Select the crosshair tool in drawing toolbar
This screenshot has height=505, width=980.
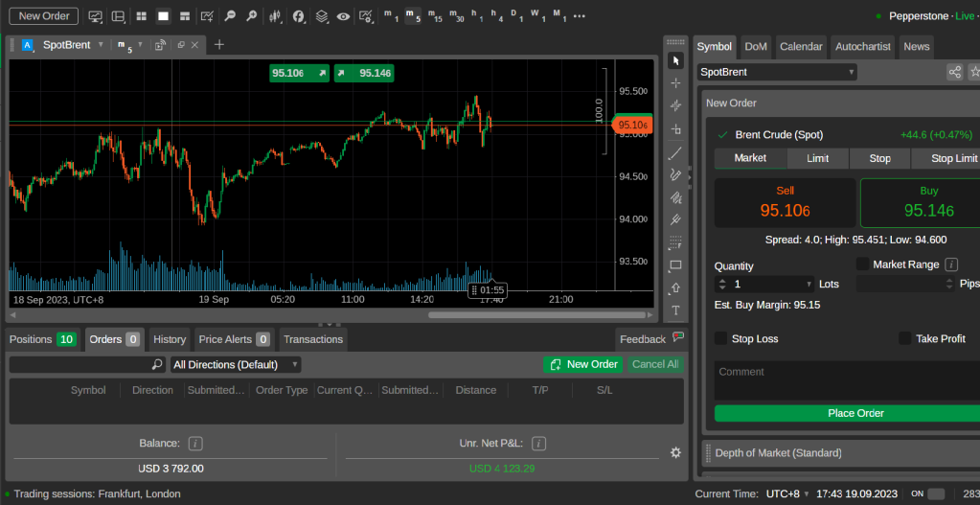tap(675, 83)
